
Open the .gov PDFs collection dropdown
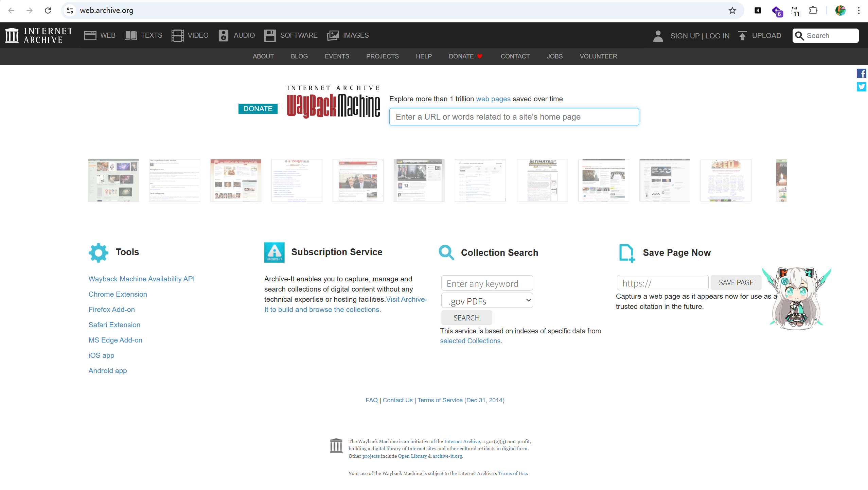coord(487,300)
